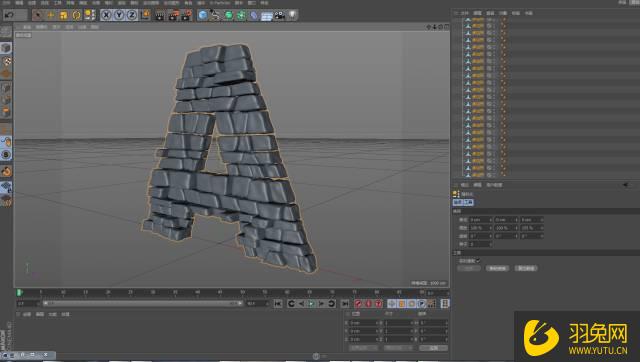The width and height of the screenshot is (640, 362).
Task: Click the timeline range slider bar
Action: [x=143, y=304]
